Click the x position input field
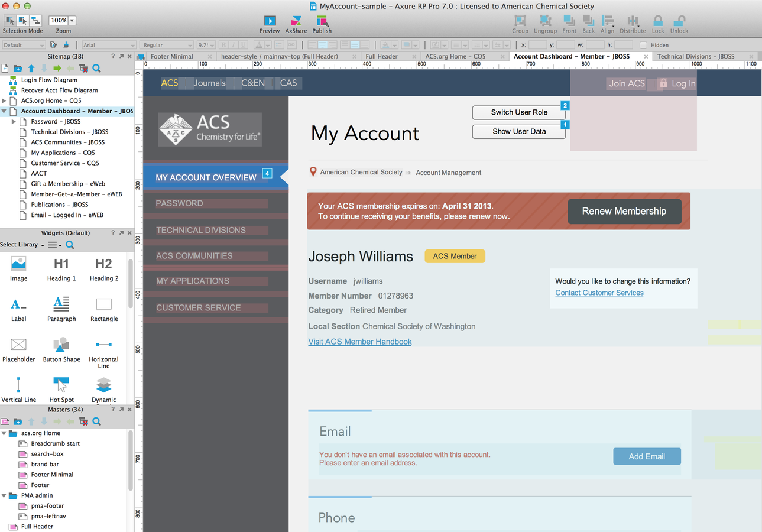 click(x=538, y=45)
